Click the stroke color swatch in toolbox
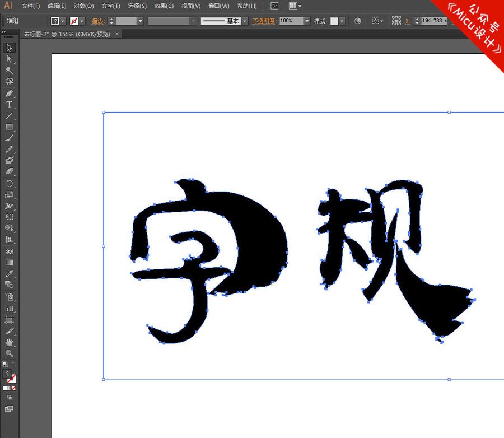The width and height of the screenshot is (504, 438). tap(12, 379)
